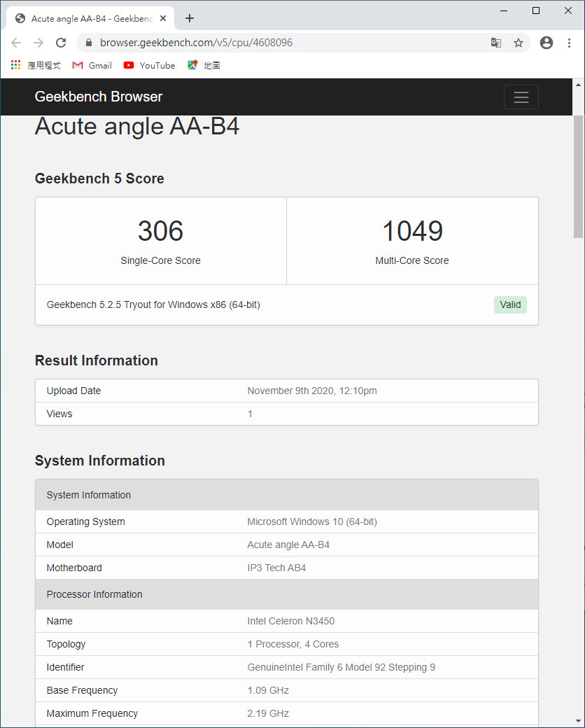Open the Gmail bookmark
585x728 pixels.
[x=92, y=65]
